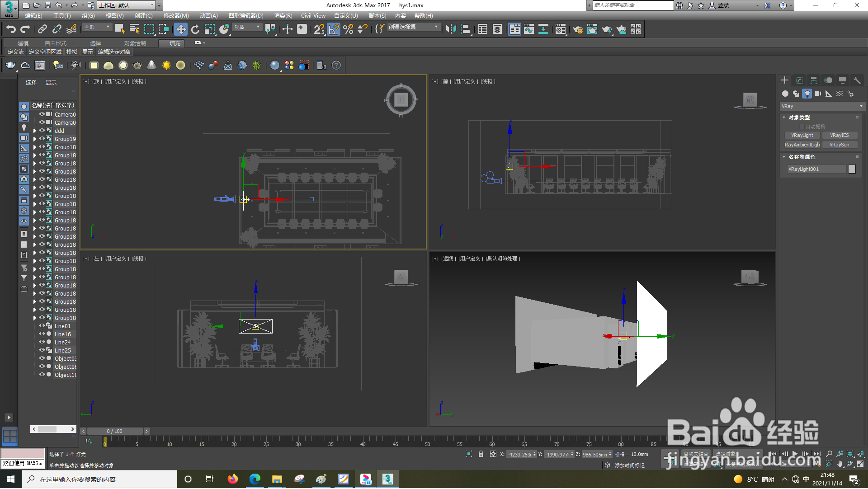868x489 pixels.
Task: Click the VRaySun button
Action: click(x=839, y=145)
